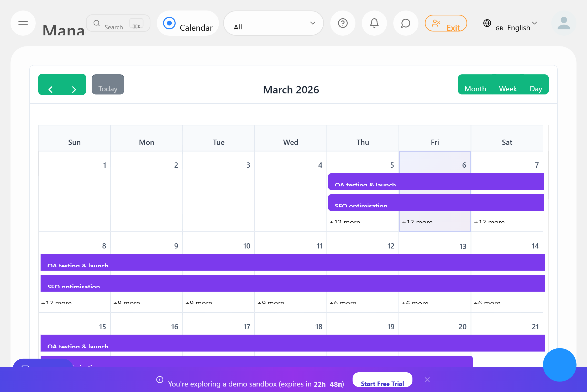Exit the demo via the person-x icon
The height and width of the screenshot is (392, 587).
click(446, 23)
